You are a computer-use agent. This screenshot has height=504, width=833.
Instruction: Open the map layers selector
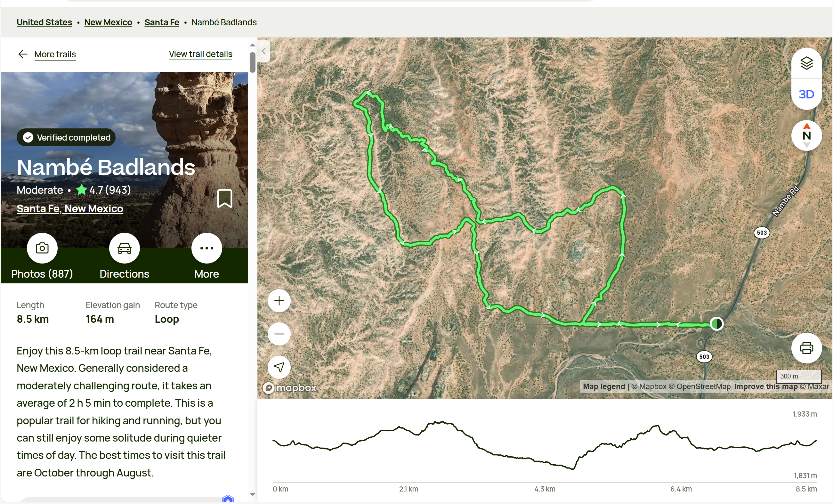pos(806,63)
